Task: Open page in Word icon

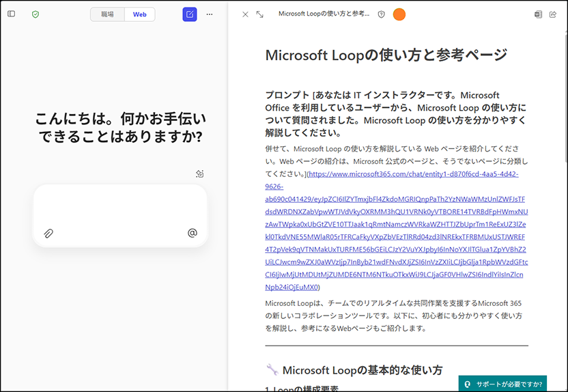Action: point(538,14)
